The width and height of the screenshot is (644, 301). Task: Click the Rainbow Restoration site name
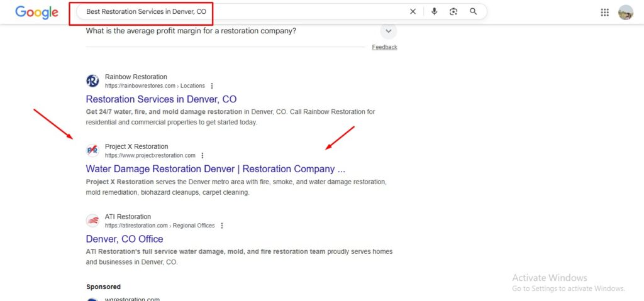point(136,77)
